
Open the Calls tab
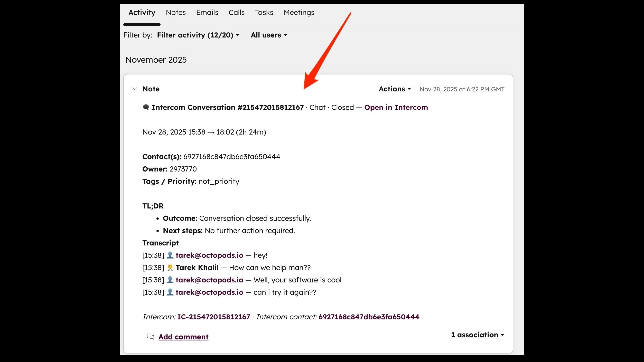click(x=236, y=12)
